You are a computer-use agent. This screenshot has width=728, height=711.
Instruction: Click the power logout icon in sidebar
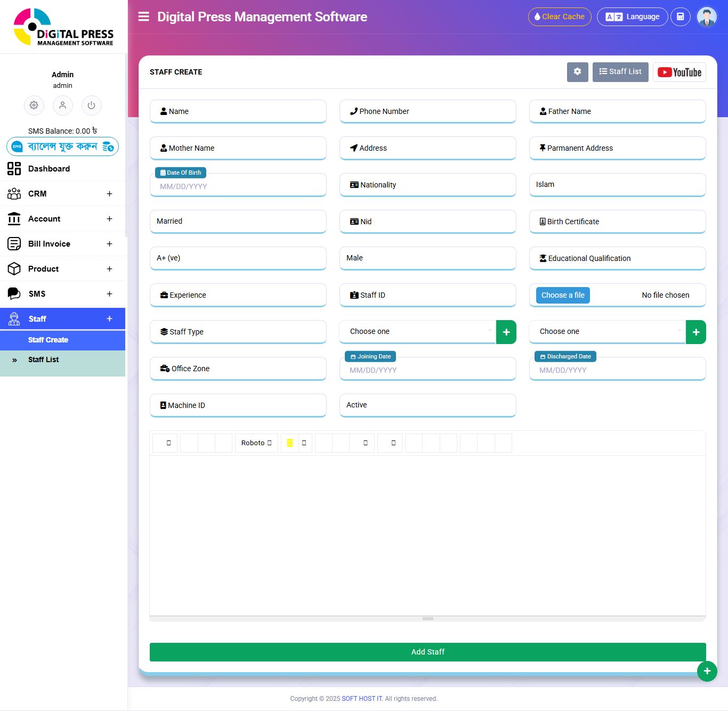coord(91,105)
